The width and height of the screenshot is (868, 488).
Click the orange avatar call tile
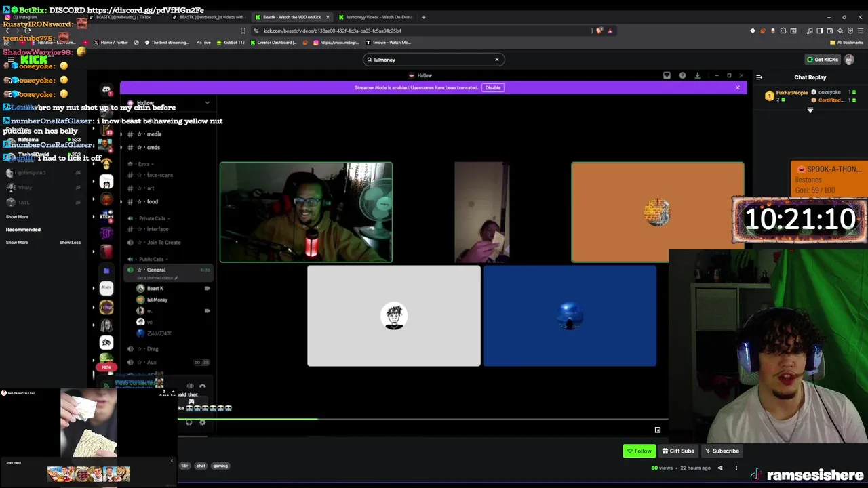point(658,212)
